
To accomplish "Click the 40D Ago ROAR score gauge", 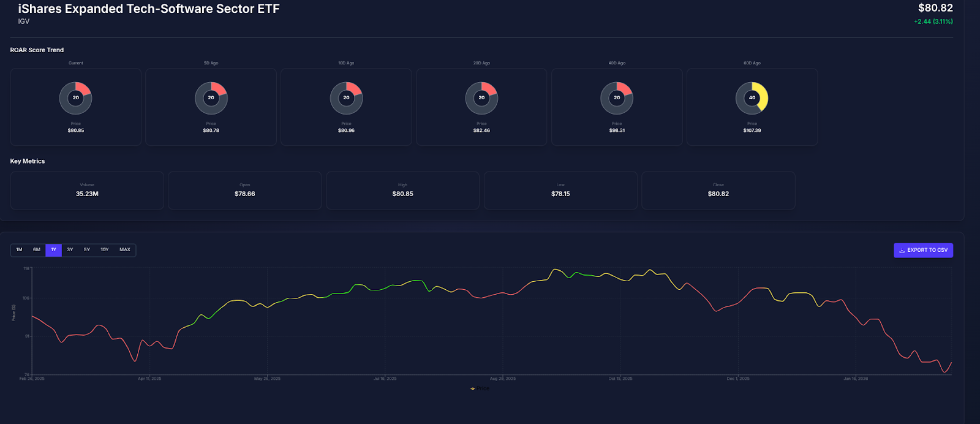I will pyautogui.click(x=617, y=98).
